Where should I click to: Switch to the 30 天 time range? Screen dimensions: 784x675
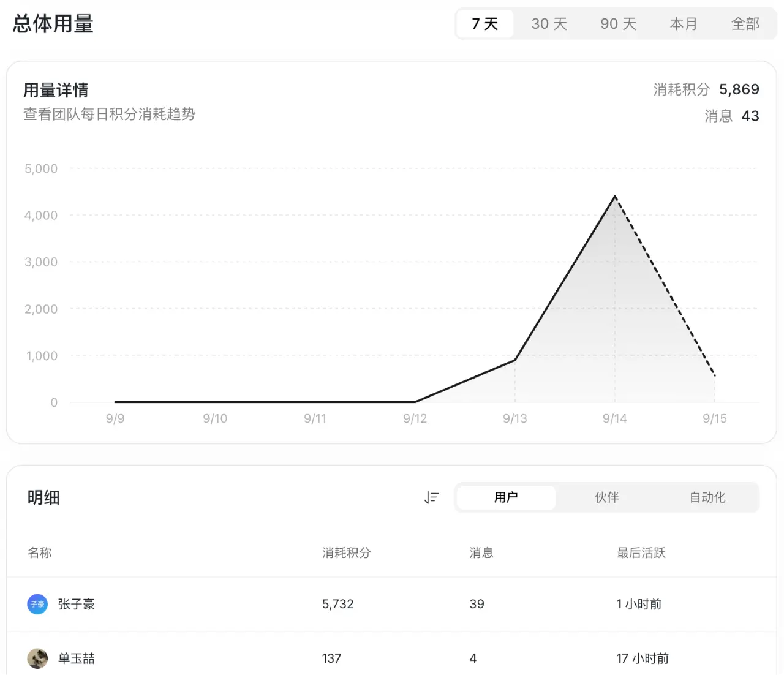[x=549, y=24]
